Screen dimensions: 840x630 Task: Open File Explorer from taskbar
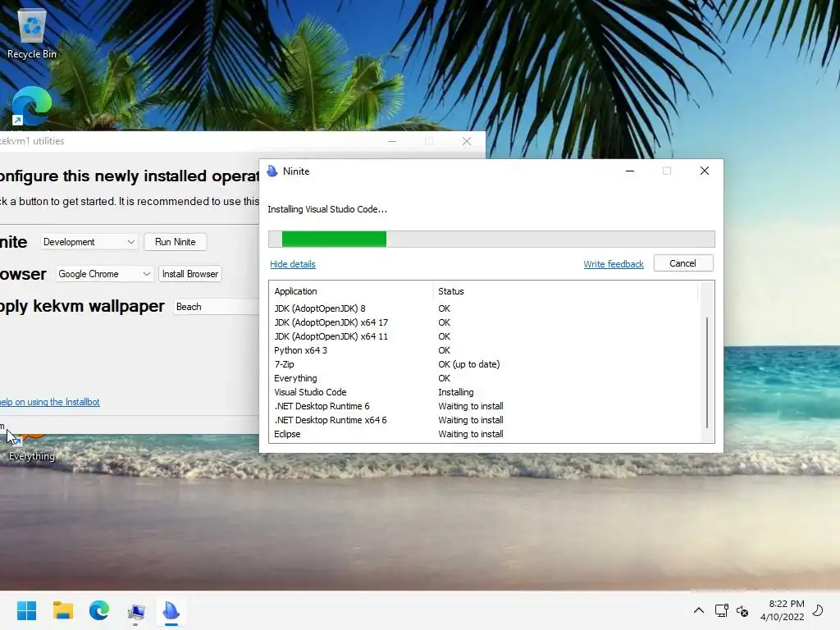click(x=63, y=610)
